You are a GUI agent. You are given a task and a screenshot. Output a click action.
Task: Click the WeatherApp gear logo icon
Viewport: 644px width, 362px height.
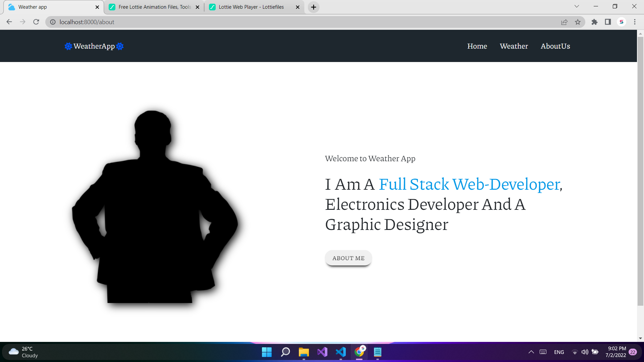(68, 46)
